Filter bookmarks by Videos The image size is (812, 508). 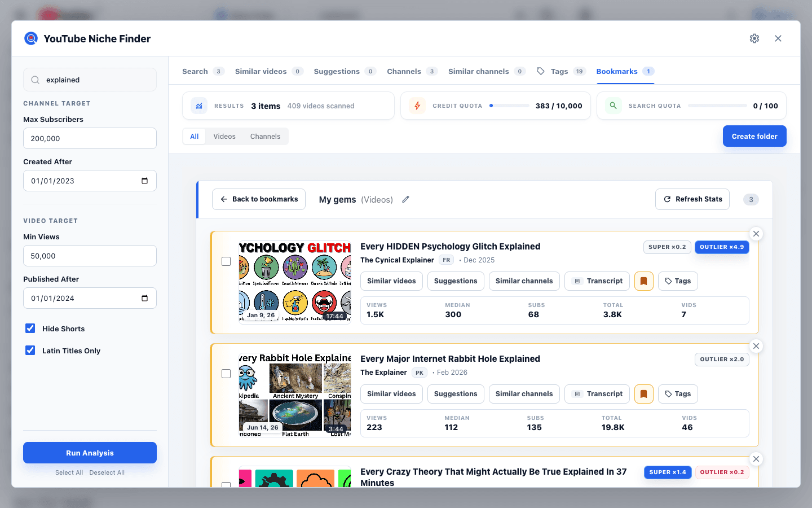(224, 137)
